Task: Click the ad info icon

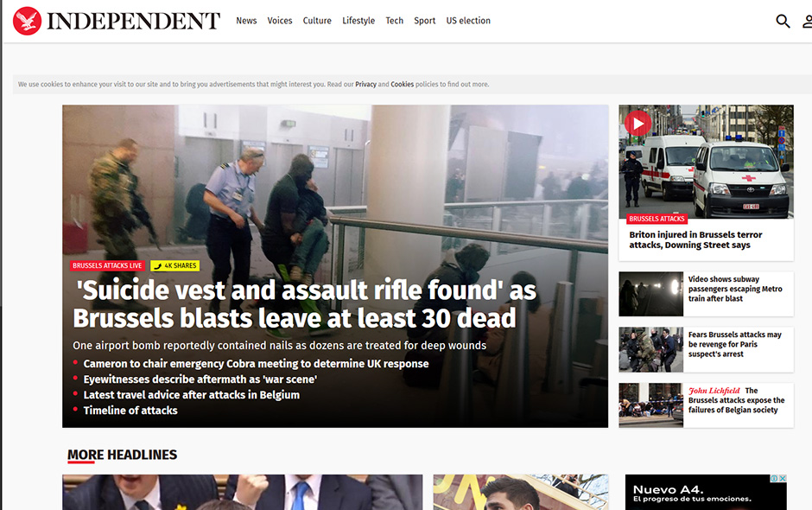Action: coord(775,478)
